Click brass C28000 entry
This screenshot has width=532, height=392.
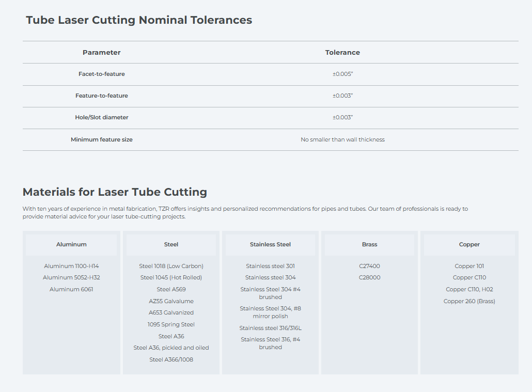[x=369, y=278]
